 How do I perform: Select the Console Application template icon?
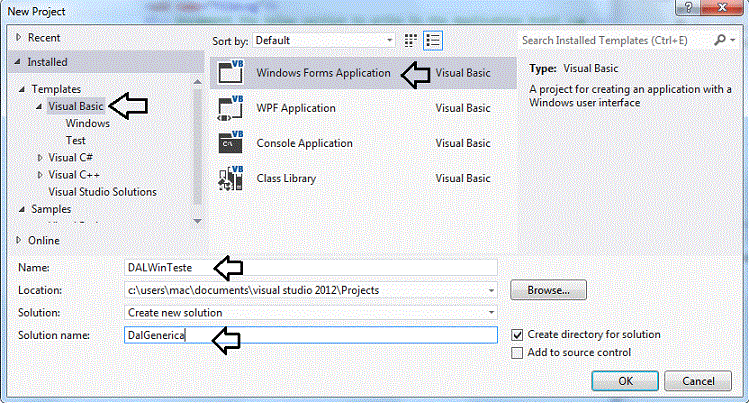231,143
